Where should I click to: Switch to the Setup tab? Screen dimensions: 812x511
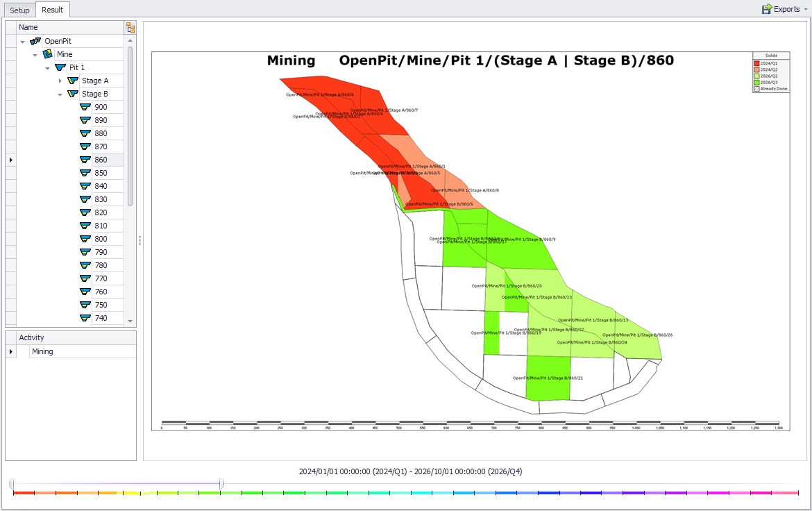click(x=19, y=10)
